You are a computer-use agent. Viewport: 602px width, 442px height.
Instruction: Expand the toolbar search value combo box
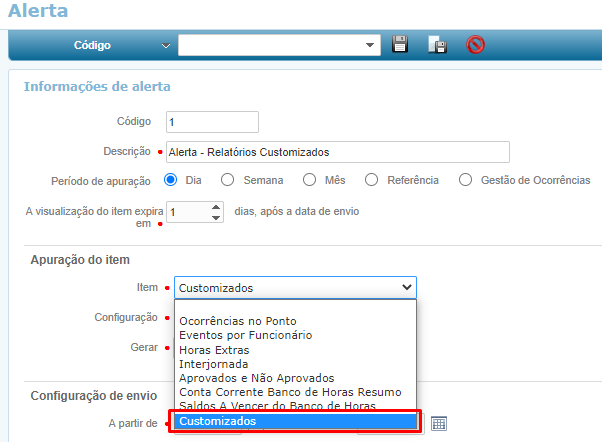[x=371, y=45]
